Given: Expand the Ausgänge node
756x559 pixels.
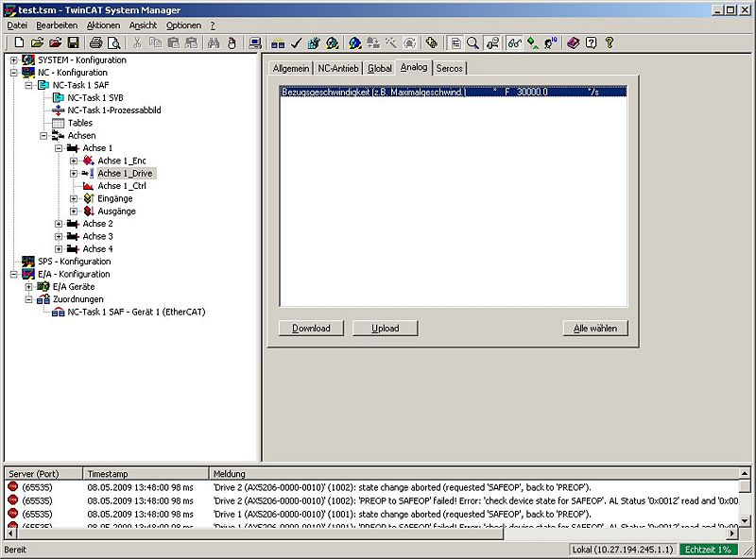Looking at the screenshot, I should point(74,212).
